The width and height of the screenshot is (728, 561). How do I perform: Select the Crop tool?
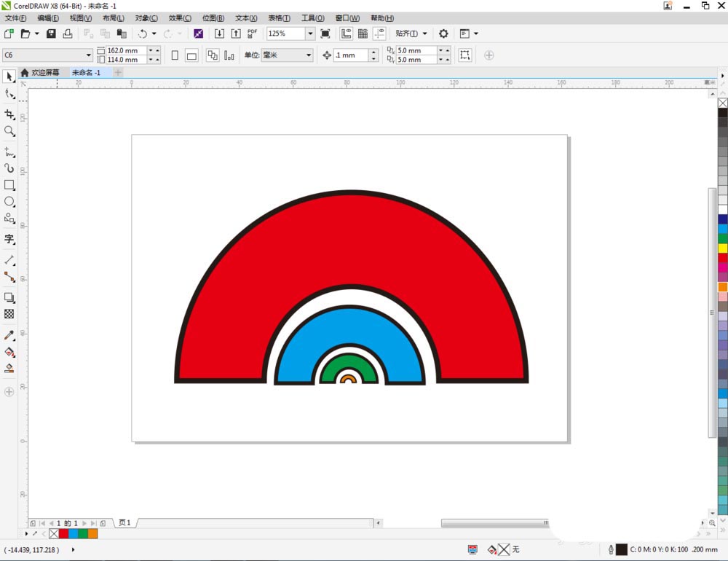9,114
